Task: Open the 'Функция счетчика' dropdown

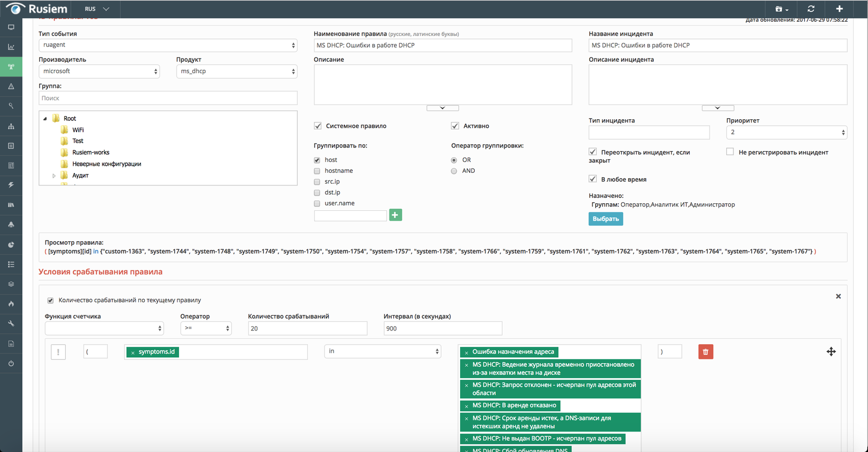Action: tap(104, 328)
